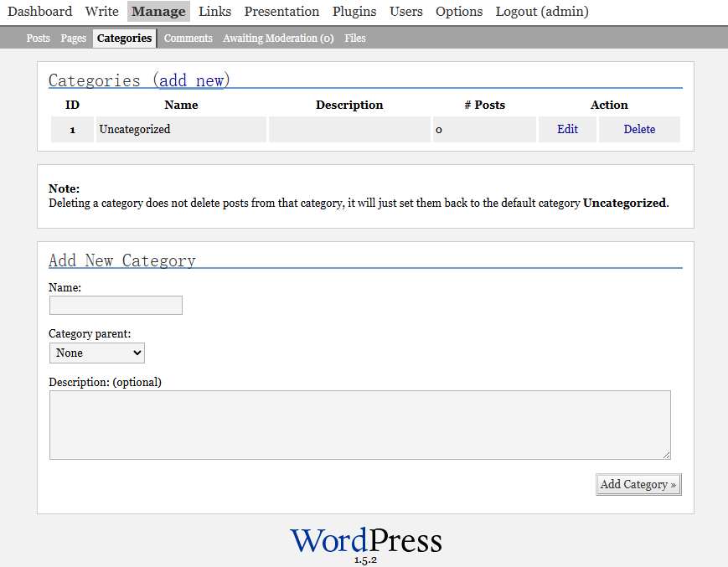Click into the Description textarea

[x=360, y=425]
